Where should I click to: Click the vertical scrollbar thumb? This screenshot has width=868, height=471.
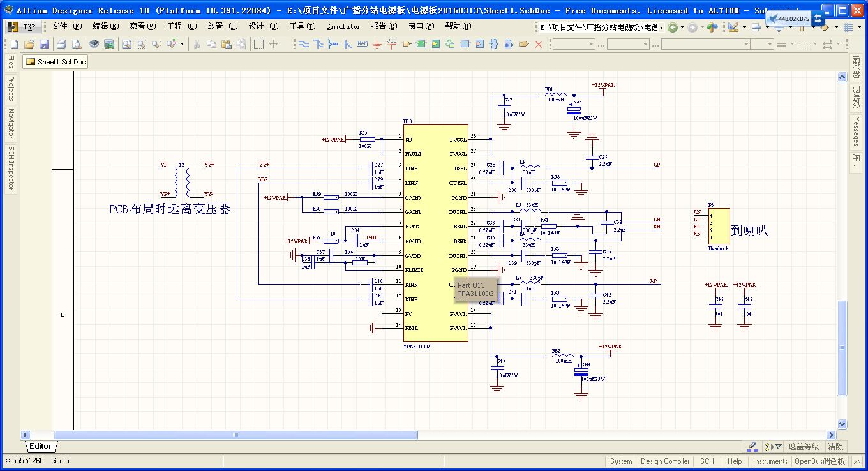pos(842,348)
